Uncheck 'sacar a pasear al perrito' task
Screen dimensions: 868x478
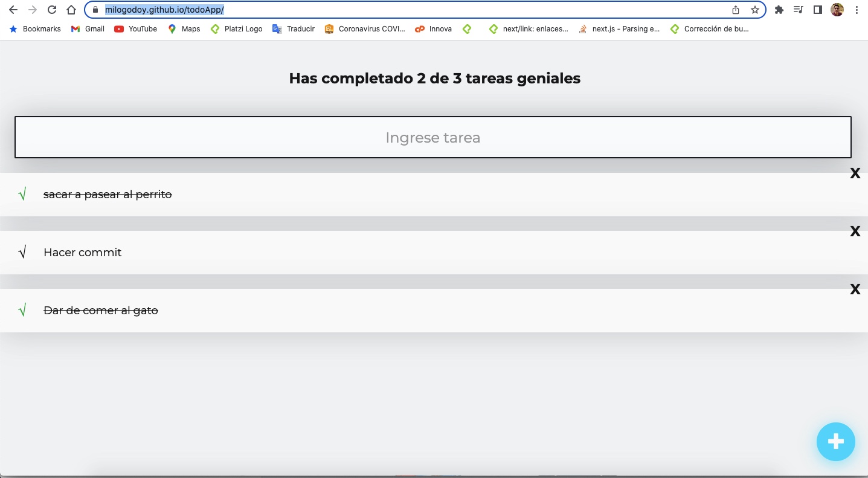(22, 194)
